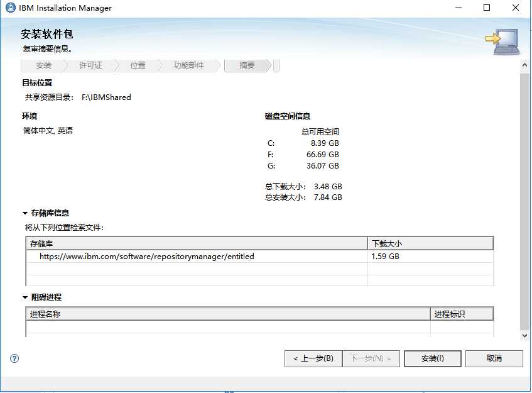Image resolution: width=532 pixels, height=393 pixels.
Task: Click the 存储库 column header
Action: (x=197, y=243)
